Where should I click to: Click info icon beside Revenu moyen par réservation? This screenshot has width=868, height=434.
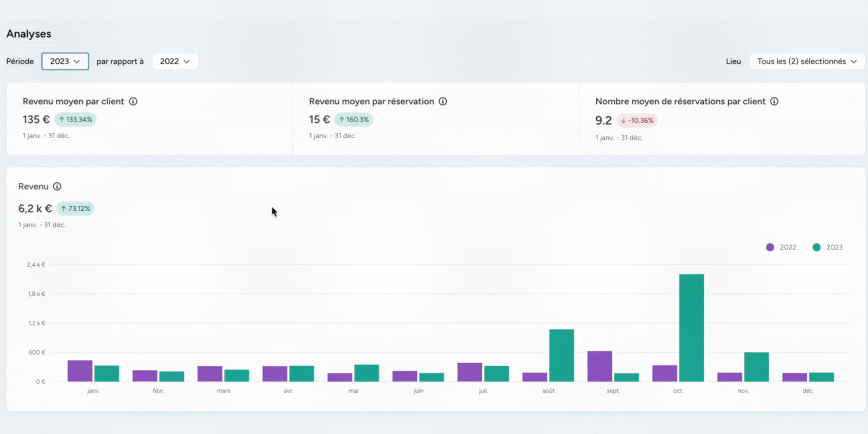443,101
